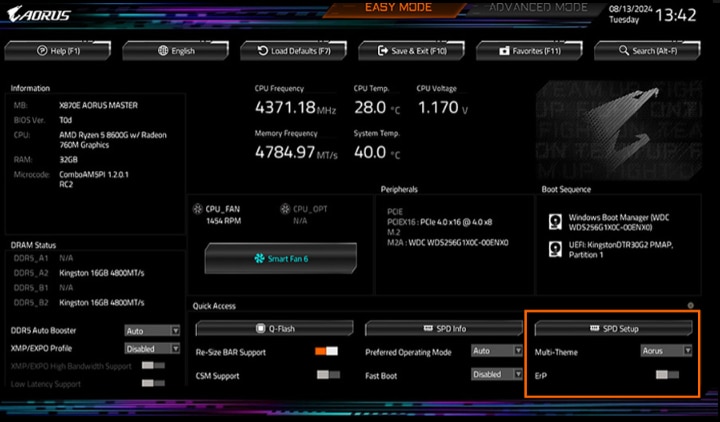Screen dimensions: 720x422
Task: Open the Fast Boot dropdown
Action: point(497,374)
